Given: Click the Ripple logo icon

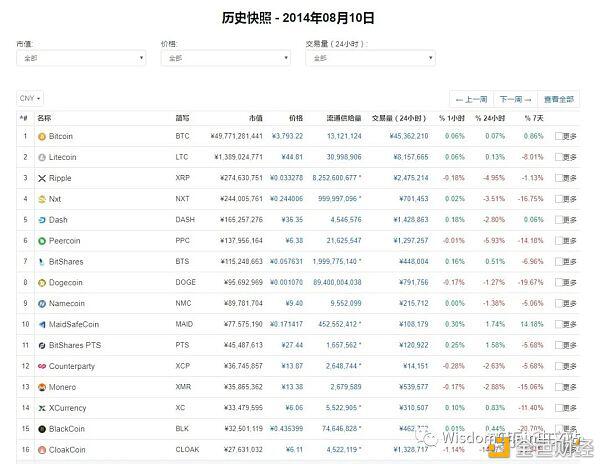Looking at the screenshot, I should pyautogui.click(x=42, y=178).
